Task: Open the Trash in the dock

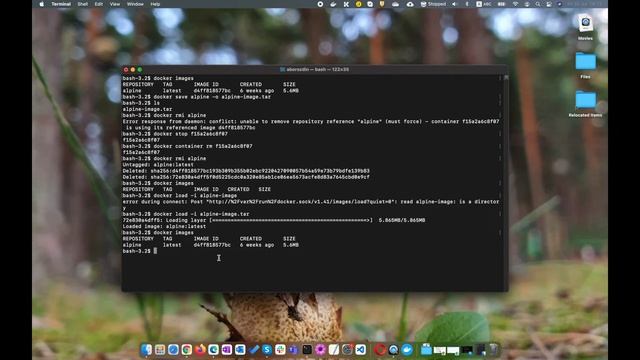Action: tap(494, 349)
